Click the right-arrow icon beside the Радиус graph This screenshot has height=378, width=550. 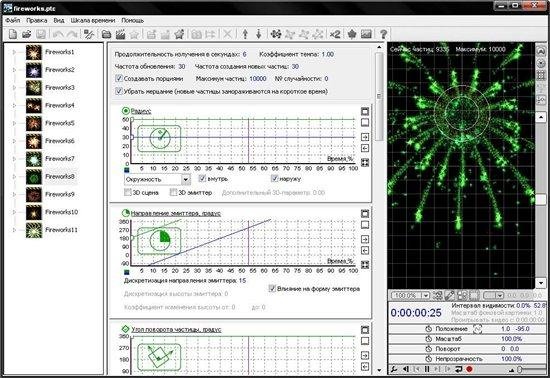tap(365, 137)
